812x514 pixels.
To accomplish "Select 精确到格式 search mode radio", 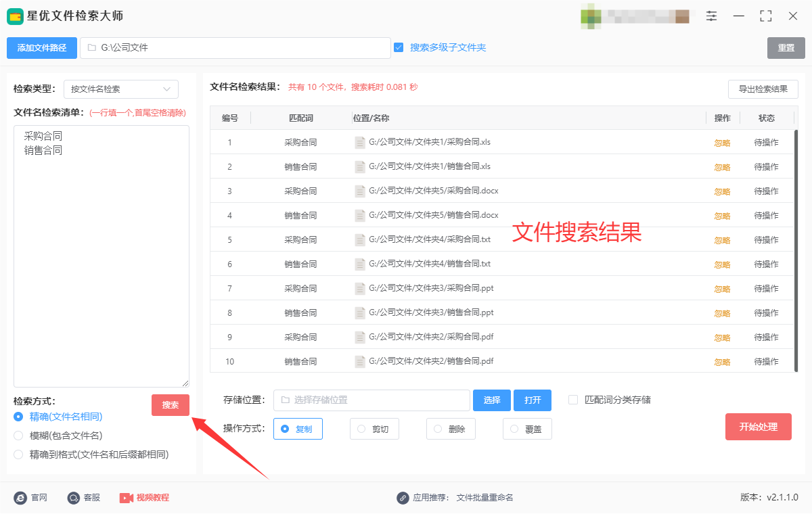I will click(x=18, y=454).
